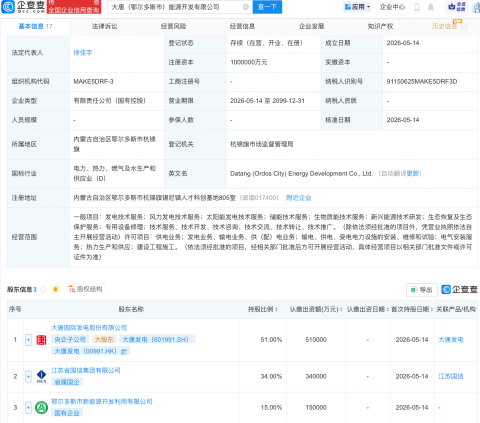The height and width of the screenshot is (423, 480).
Task: Click the small icon after the 00991.HK tag
Action: coord(124,351)
